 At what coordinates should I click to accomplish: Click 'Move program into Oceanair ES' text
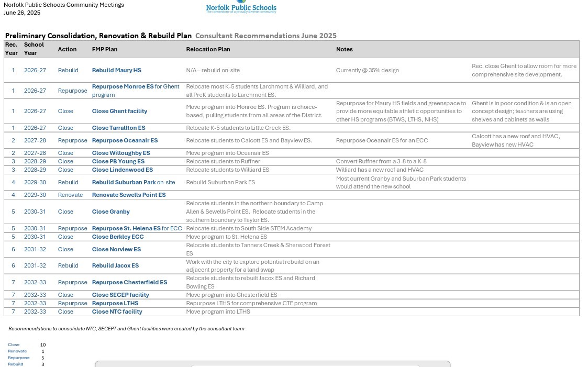(227, 153)
